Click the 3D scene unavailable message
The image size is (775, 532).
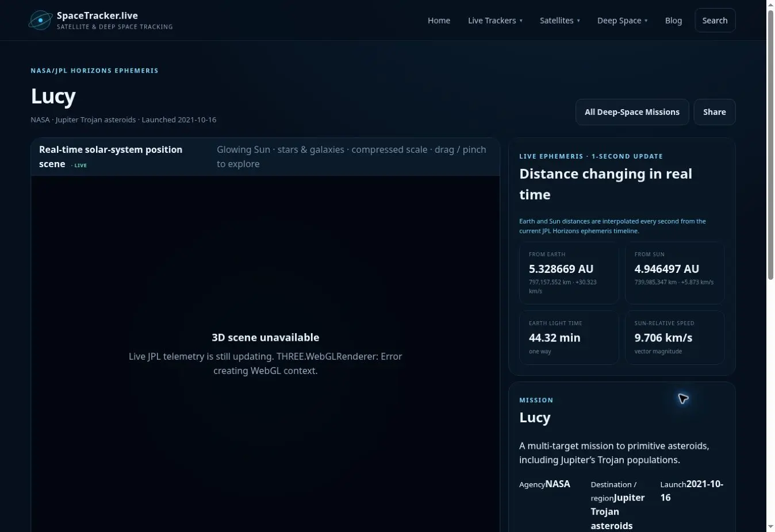click(265, 337)
